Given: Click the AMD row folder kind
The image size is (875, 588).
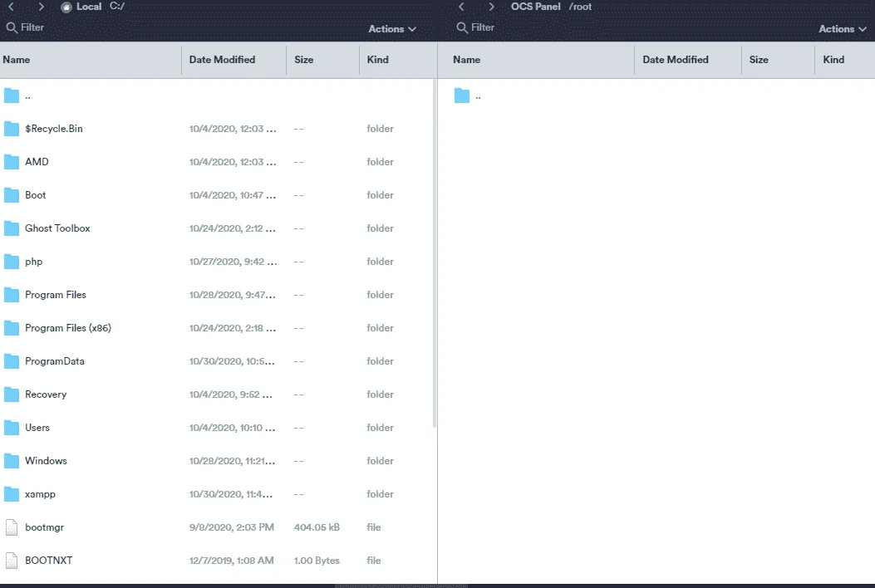Looking at the screenshot, I should click(380, 162).
